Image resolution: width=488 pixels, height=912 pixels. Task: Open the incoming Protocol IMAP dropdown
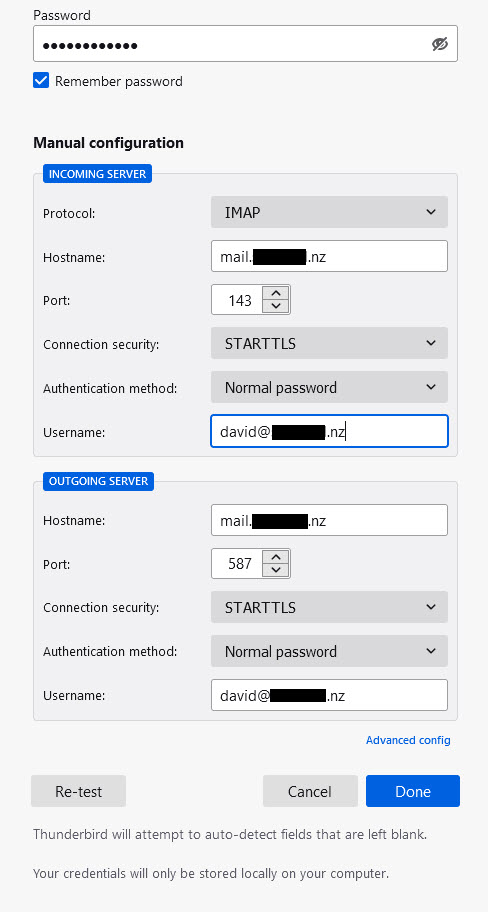point(329,212)
